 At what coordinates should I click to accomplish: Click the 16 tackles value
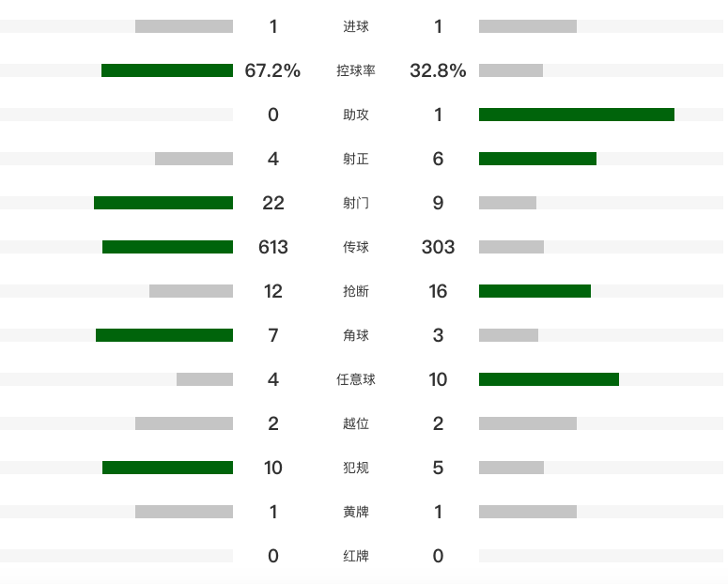(x=438, y=291)
